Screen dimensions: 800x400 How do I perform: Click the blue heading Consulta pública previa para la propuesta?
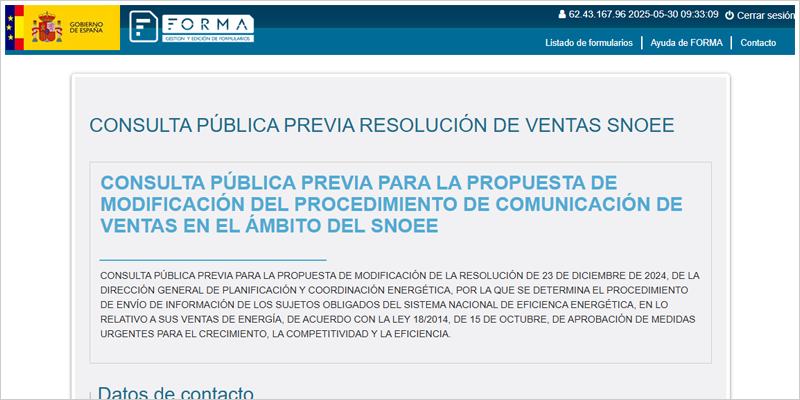pos(391,204)
